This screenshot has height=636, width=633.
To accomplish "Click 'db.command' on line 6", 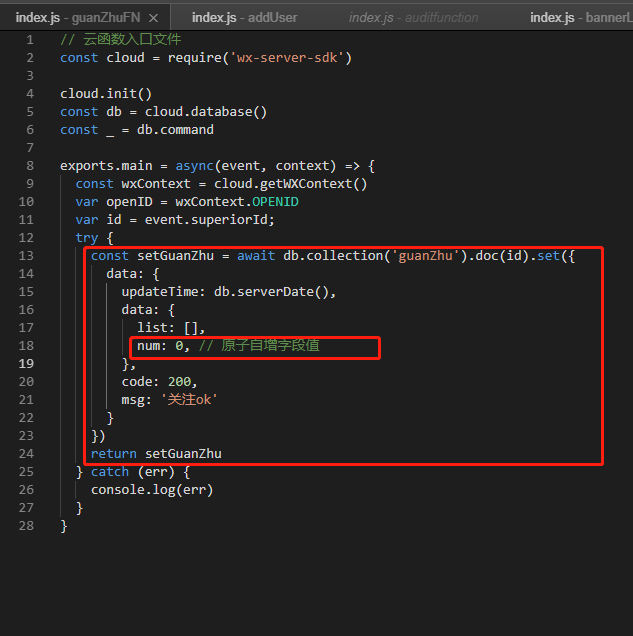I will [175, 130].
